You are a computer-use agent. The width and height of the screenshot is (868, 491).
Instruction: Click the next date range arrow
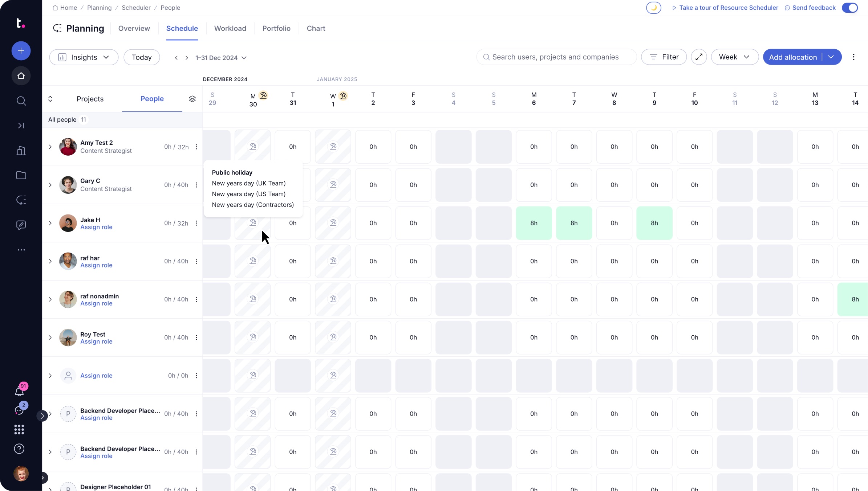click(187, 58)
